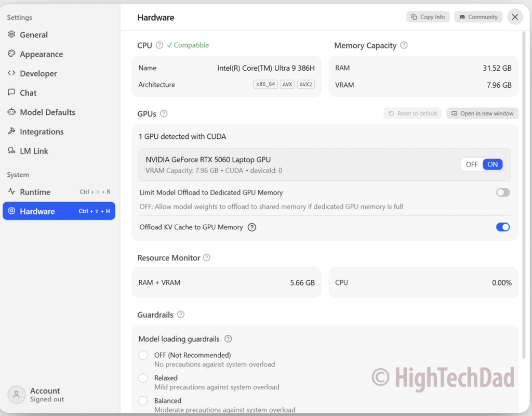Open help for CPU section
The height and width of the screenshot is (416, 532).
[159, 45]
